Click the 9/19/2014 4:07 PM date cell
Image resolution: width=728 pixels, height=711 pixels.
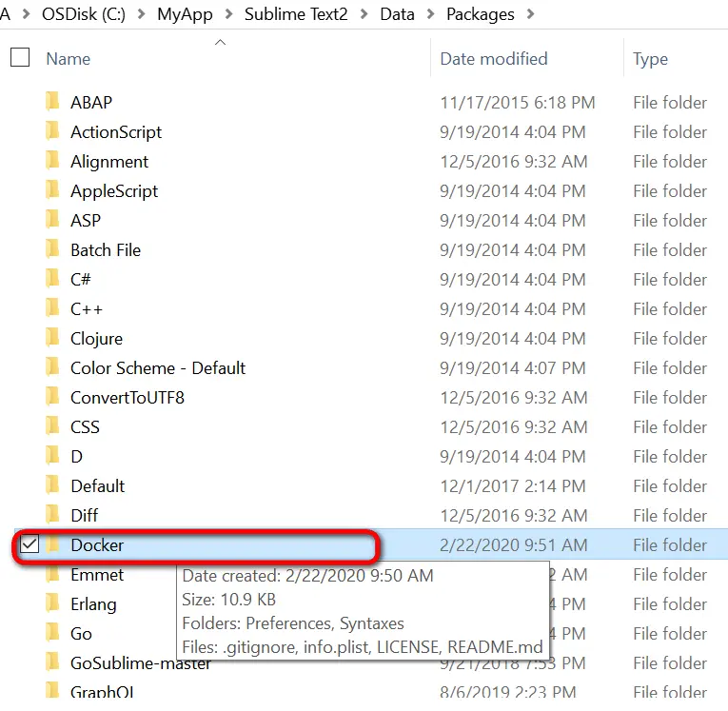[x=513, y=367]
